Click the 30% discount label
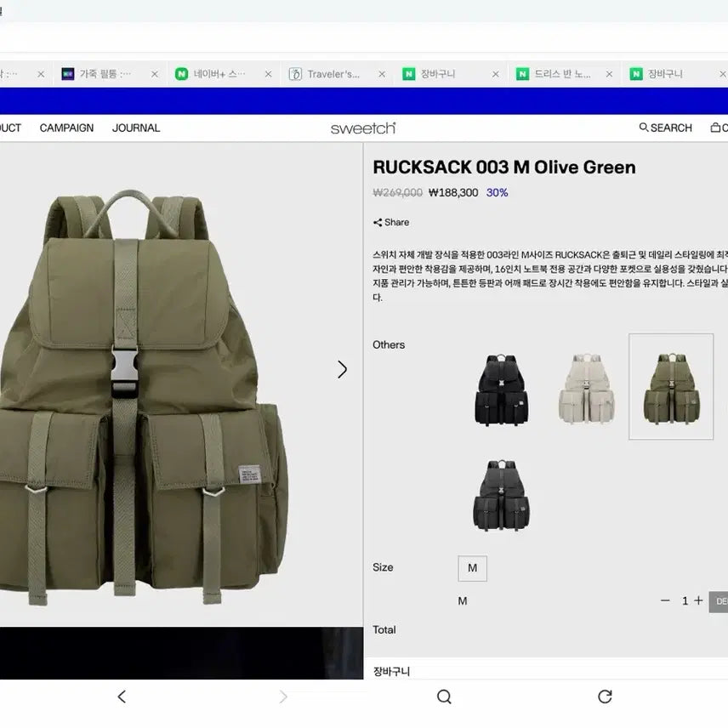The width and height of the screenshot is (728, 728). point(497,193)
